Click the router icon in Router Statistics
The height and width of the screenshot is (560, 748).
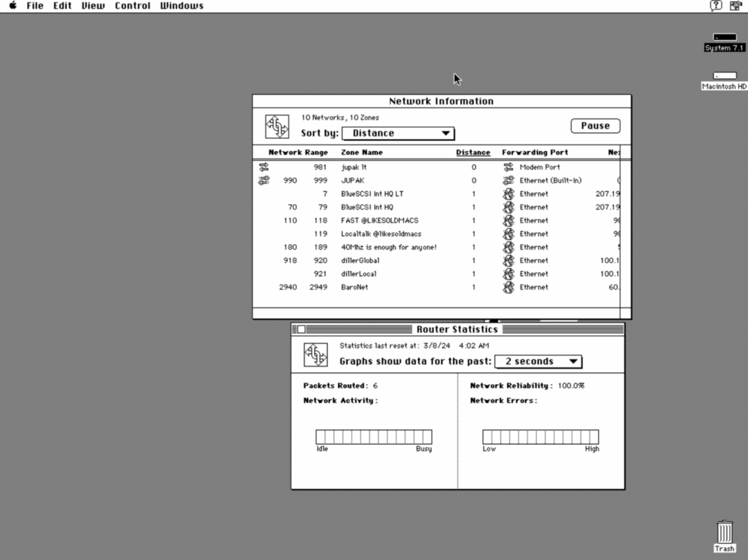[316, 355]
